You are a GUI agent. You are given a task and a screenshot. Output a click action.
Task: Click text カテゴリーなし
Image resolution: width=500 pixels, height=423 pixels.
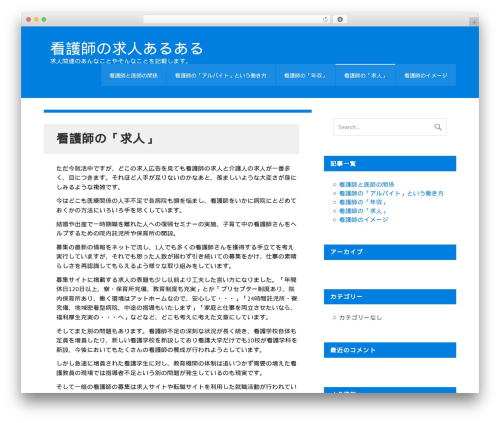tap(360, 318)
